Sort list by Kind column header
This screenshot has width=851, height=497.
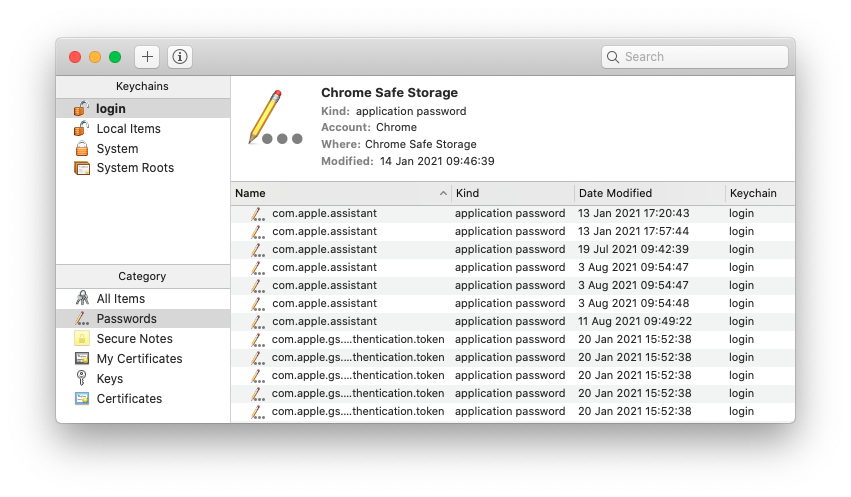tap(512, 193)
